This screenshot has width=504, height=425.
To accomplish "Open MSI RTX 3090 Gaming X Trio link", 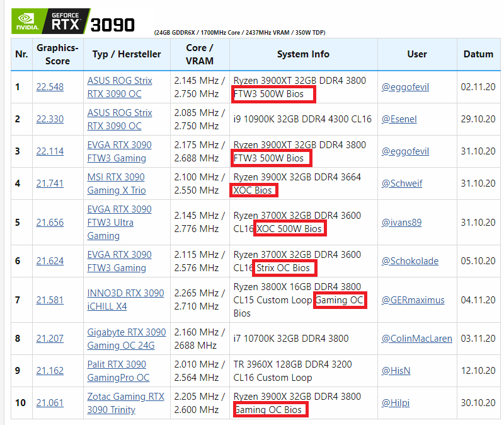I will (x=117, y=183).
